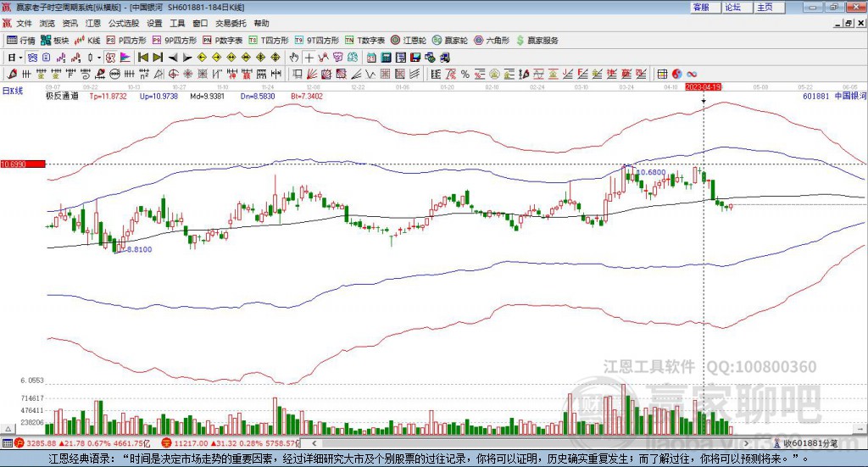Click the 主页 homepage button
Viewport: 868px width, 467px height.
tap(770, 7)
